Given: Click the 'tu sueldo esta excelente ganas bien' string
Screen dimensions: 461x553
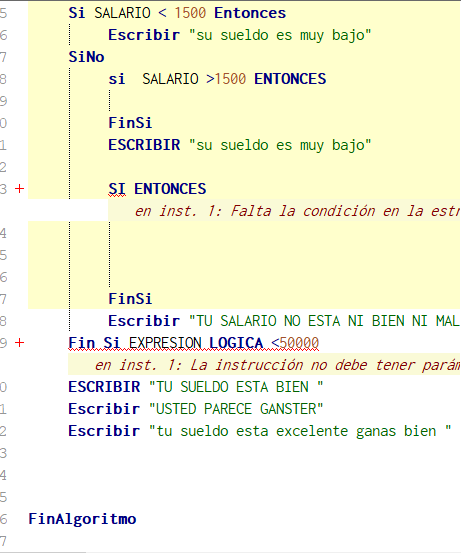Looking at the screenshot, I should (300, 431).
